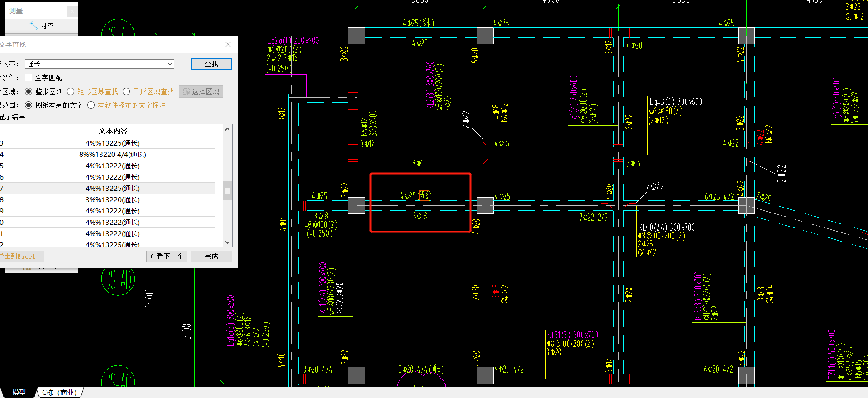Click the results list scroll-up arrow
868x398 pixels.
pyautogui.click(x=228, y=129)
